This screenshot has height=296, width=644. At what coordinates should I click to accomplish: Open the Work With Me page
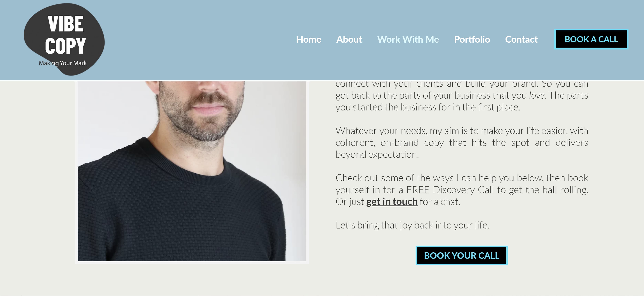click(408, 40)
